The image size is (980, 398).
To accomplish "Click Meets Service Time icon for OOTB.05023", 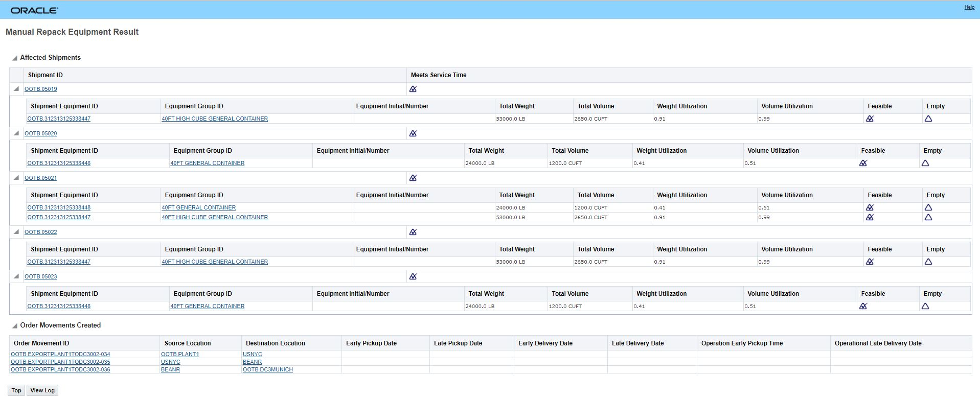I will click(413, 276).
